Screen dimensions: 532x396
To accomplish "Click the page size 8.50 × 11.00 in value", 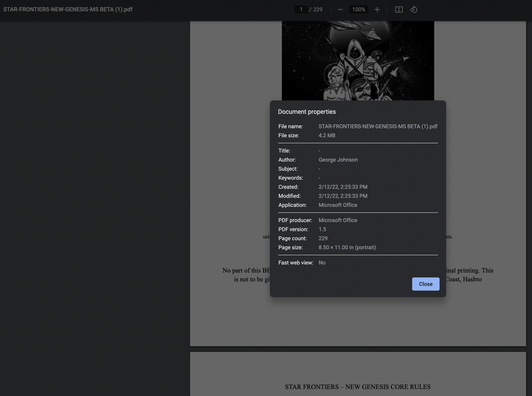I will [347, 247].
